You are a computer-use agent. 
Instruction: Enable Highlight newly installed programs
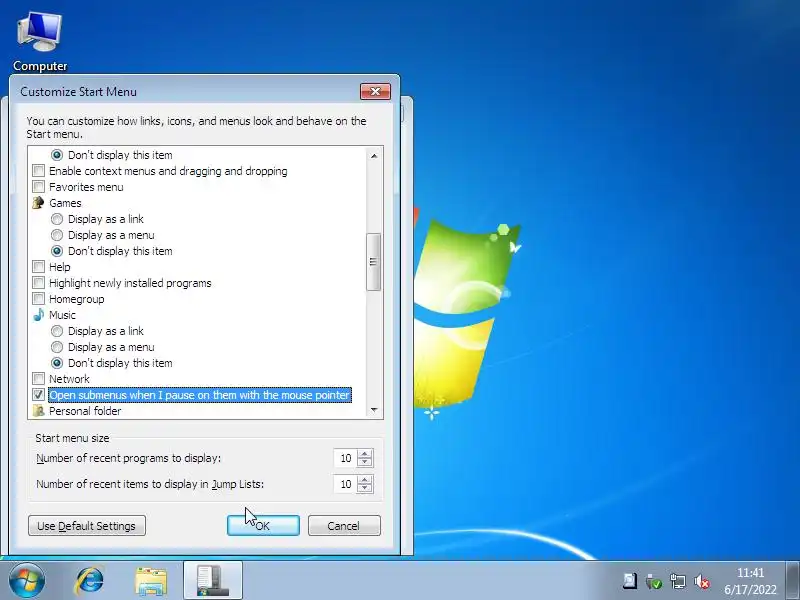tap(38, 283)
